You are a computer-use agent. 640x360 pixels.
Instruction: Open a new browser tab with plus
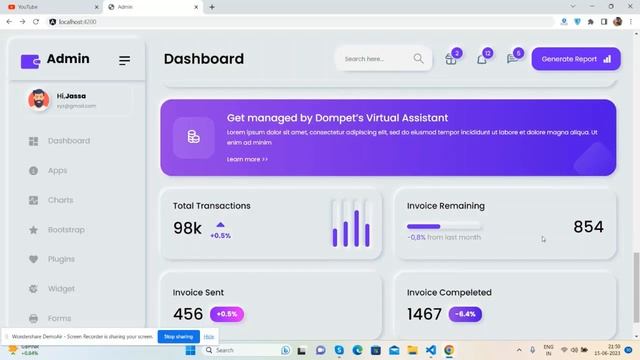(212, 7)
